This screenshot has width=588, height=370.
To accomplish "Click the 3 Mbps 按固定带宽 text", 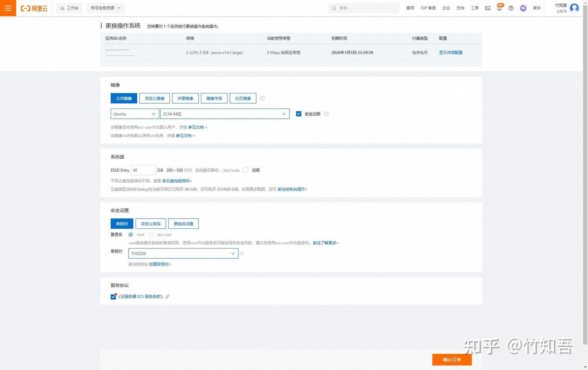I will 283,53.
